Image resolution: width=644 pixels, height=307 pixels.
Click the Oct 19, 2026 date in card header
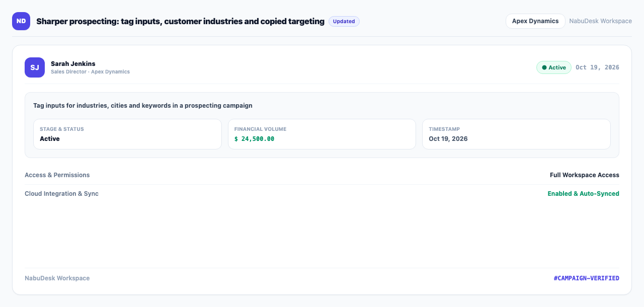click(x=597, y=67)
